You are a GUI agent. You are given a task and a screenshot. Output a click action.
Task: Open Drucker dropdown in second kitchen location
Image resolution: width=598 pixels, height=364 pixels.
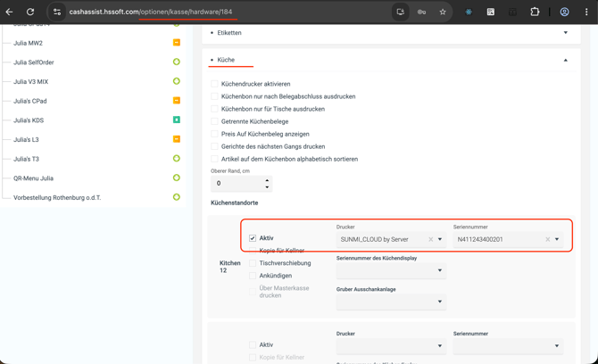click(x=391, y=346)
